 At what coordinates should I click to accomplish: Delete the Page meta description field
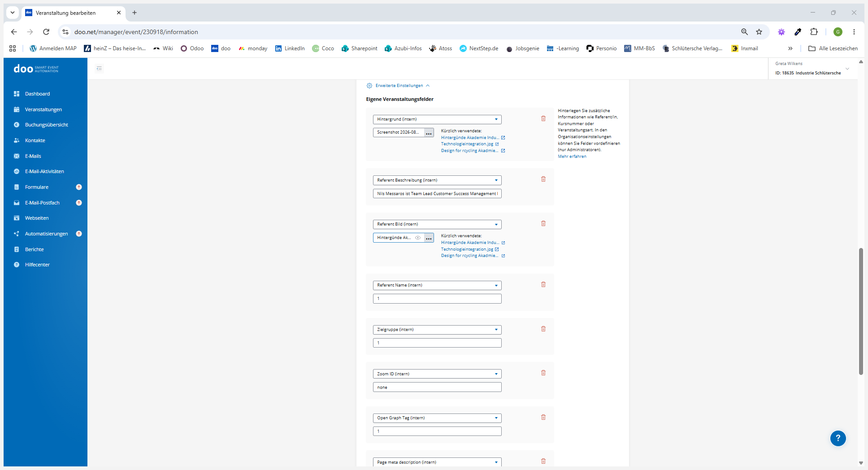(x=543, y=461)
